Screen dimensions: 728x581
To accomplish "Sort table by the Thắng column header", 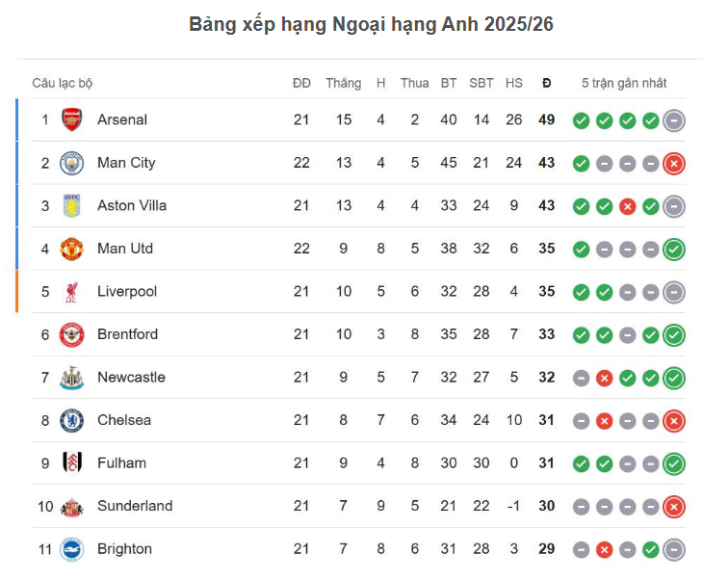I will (343, 84).
